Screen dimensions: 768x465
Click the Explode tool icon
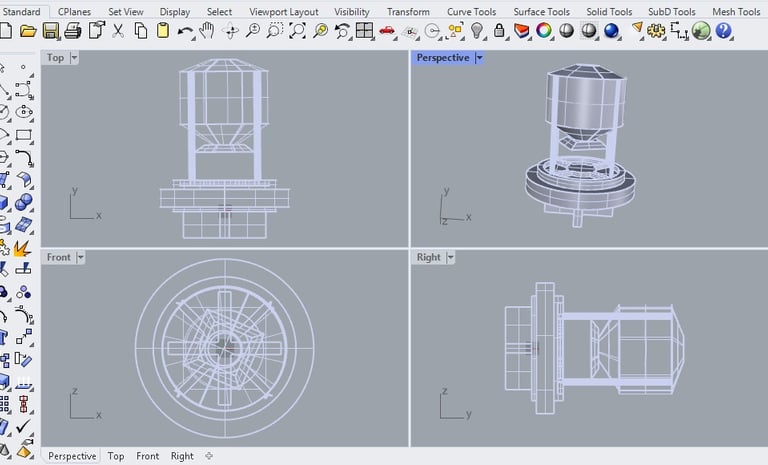click(x=22, y=249)
